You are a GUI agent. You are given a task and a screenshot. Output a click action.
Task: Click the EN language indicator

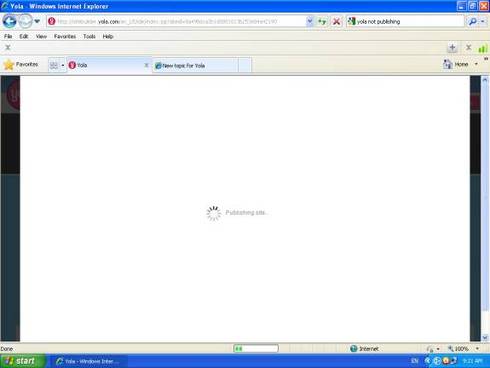[415, 361]
